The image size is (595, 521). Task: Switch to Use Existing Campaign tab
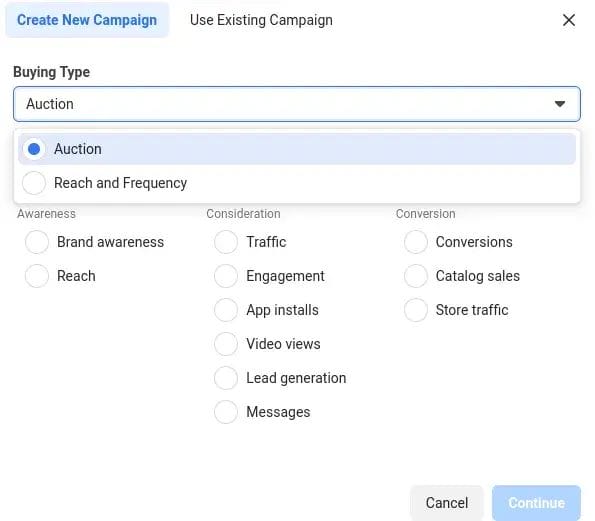point(261,20)
